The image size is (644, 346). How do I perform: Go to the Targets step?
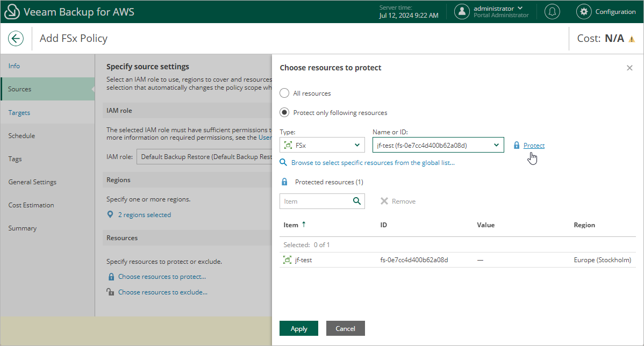[x=19, y=112]
